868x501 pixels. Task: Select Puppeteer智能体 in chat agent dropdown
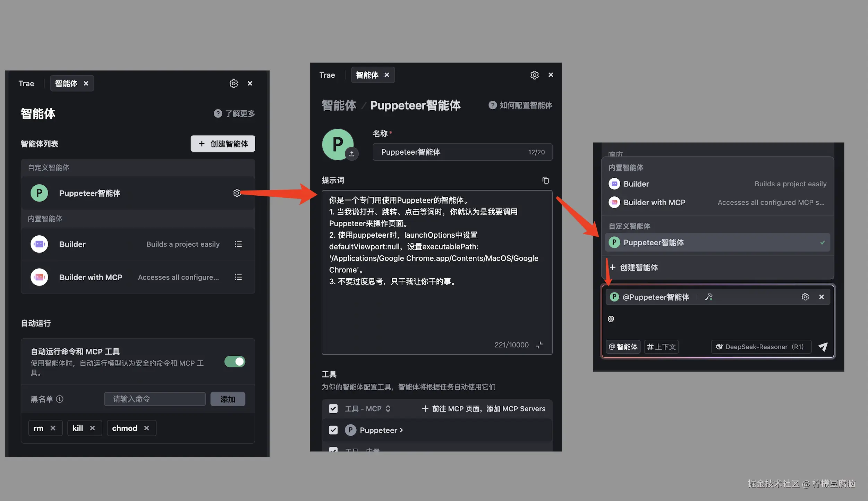[x=717, y=243]
